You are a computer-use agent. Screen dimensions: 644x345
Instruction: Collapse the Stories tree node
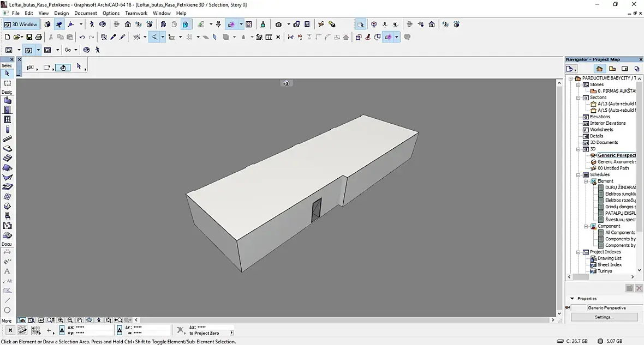tap(579, 84)
